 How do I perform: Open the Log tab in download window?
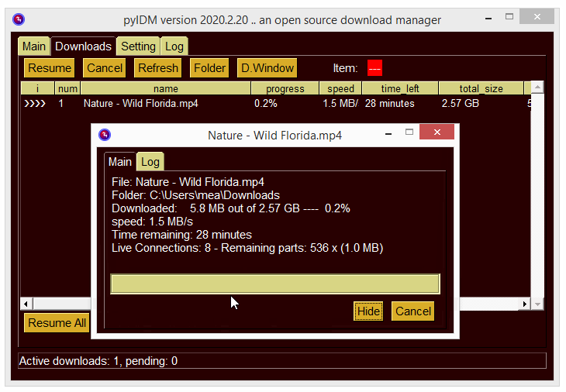pos(150,162)
